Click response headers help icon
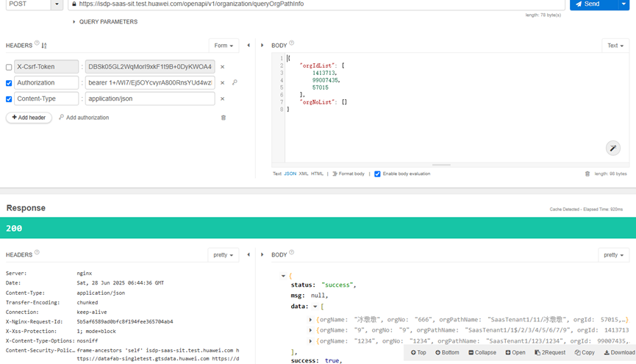The image size is (636, 364). (x=37, y=252)
